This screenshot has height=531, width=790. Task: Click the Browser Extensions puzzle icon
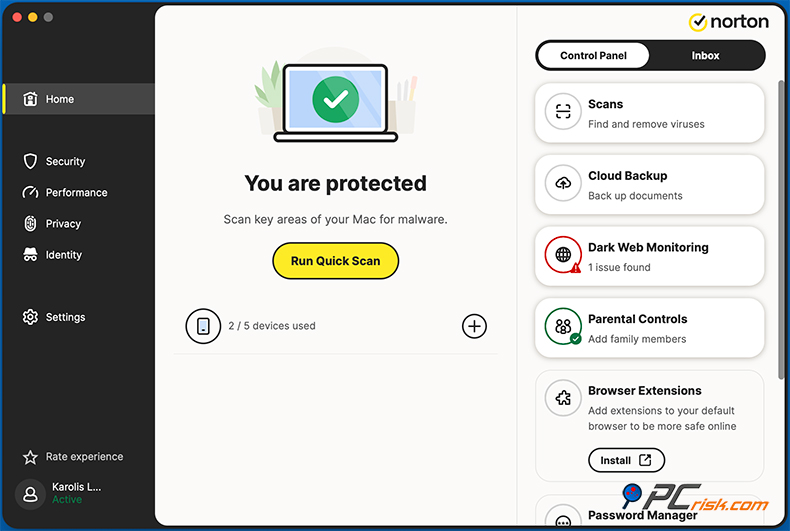563,399
